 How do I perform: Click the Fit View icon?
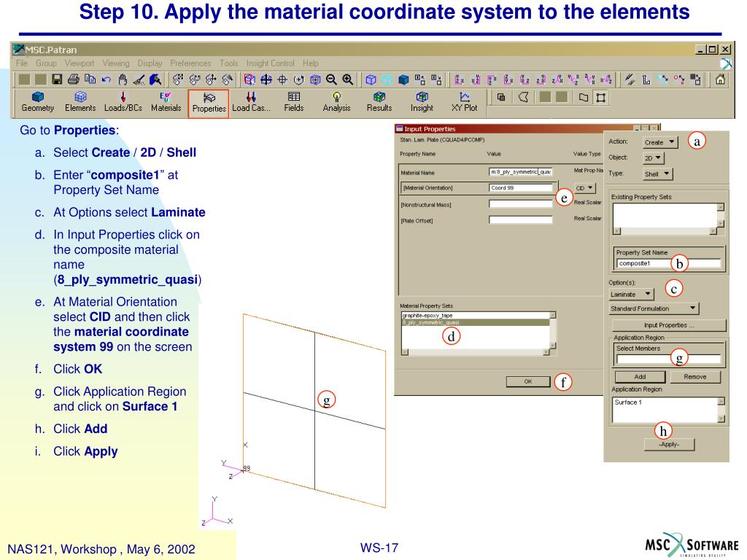coord(266,79)
